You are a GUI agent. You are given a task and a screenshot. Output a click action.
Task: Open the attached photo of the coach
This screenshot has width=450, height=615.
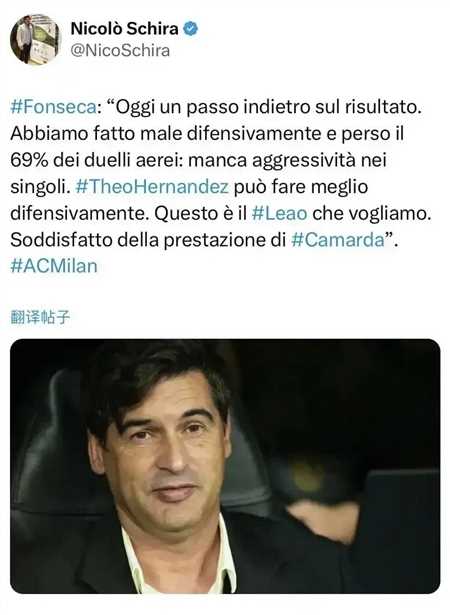pos(225,466)
